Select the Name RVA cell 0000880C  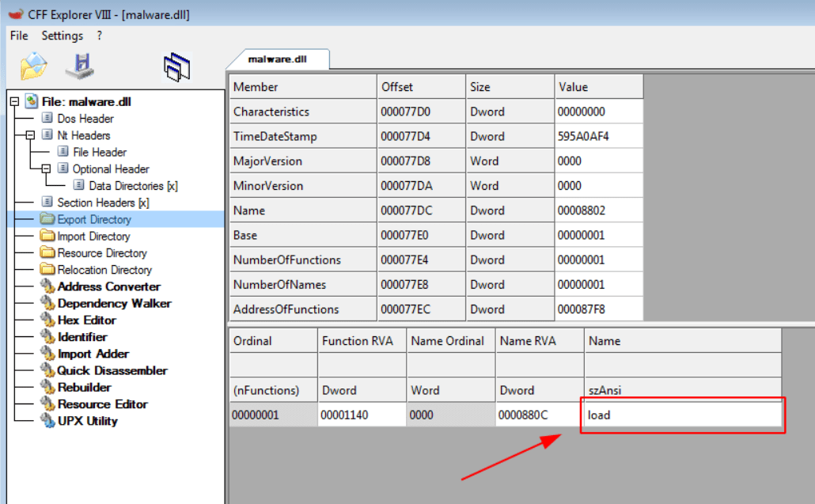pyautogui.click(x=540, y=415)
